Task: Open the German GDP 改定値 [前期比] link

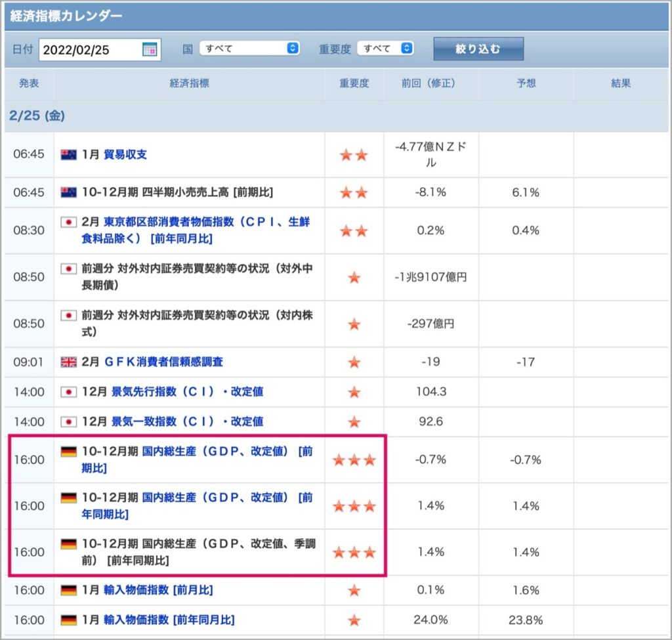Action: click(197, 459)
